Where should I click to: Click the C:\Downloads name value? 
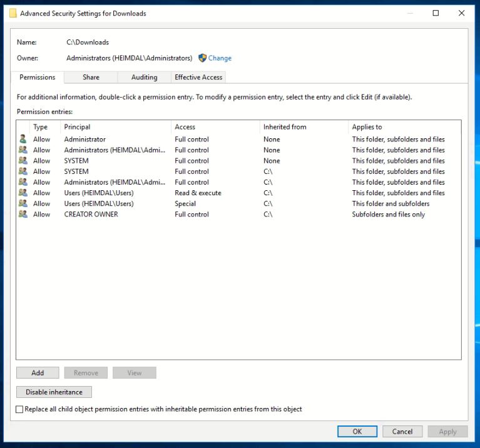[x=88, y=42]
